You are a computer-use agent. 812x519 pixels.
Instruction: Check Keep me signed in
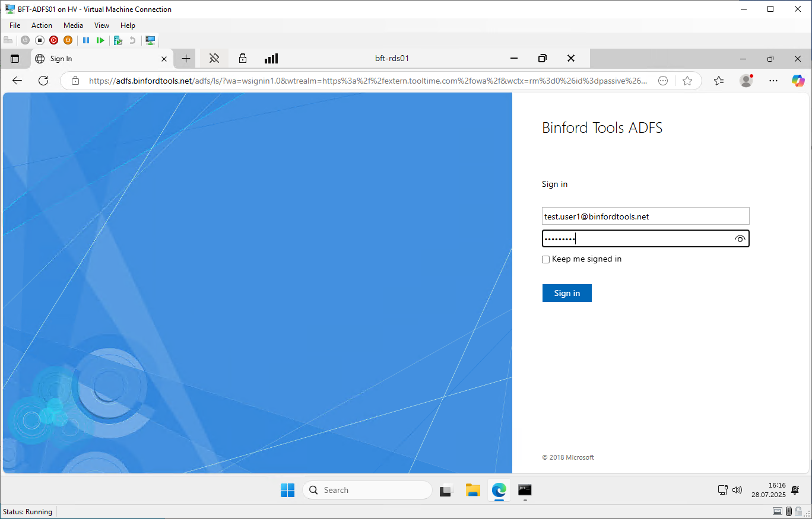point(546,259)
